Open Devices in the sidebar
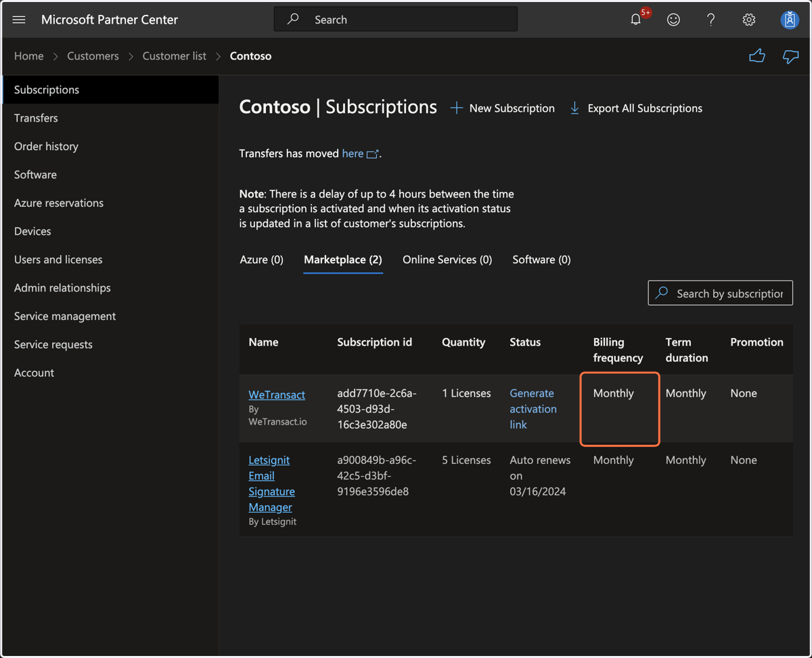The width and height of the screenshot is (812, 658). click(x=110, y=231)
